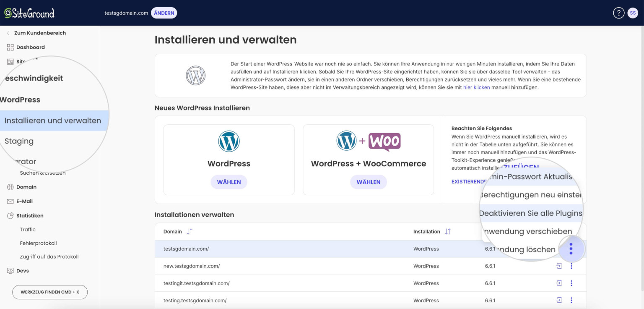Follow the hier klicken link
The height and width of the screenshot is (309, 644).
coord(476,87)
